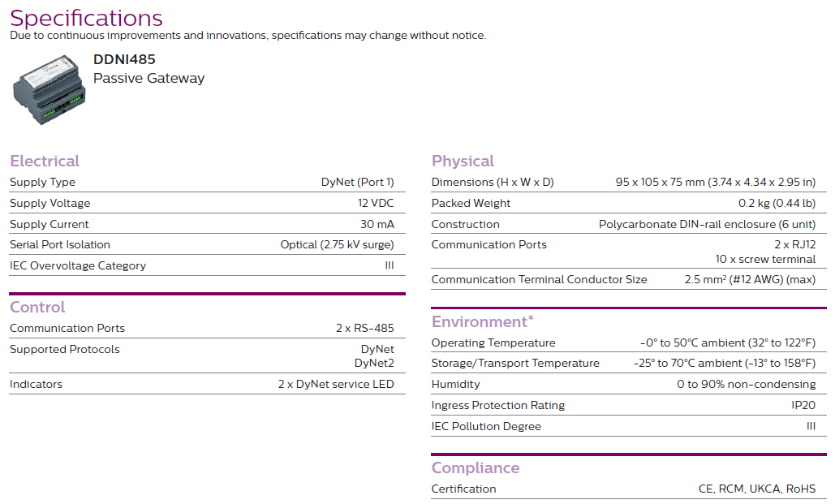Click the Physical section heading
835x504 pixels.
[463, 161]
